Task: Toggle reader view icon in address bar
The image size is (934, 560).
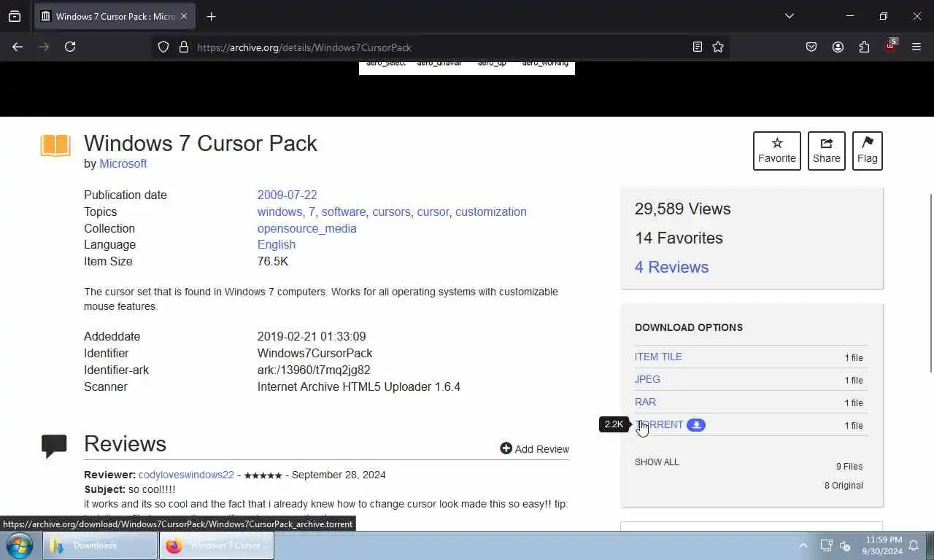Action: pos(698,47)
